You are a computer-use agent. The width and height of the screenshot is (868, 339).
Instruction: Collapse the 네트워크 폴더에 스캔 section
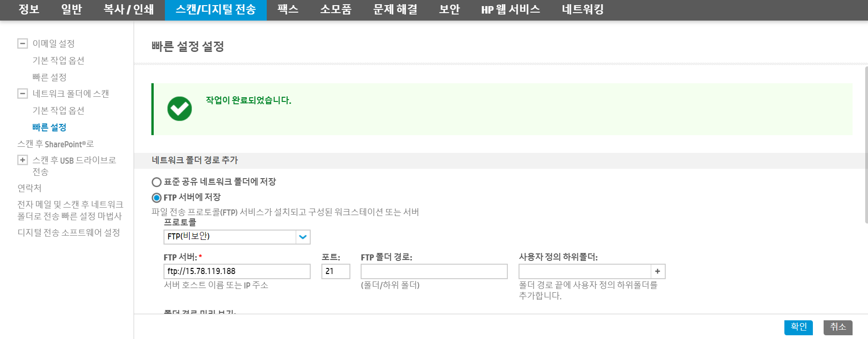tap(22, 94)
